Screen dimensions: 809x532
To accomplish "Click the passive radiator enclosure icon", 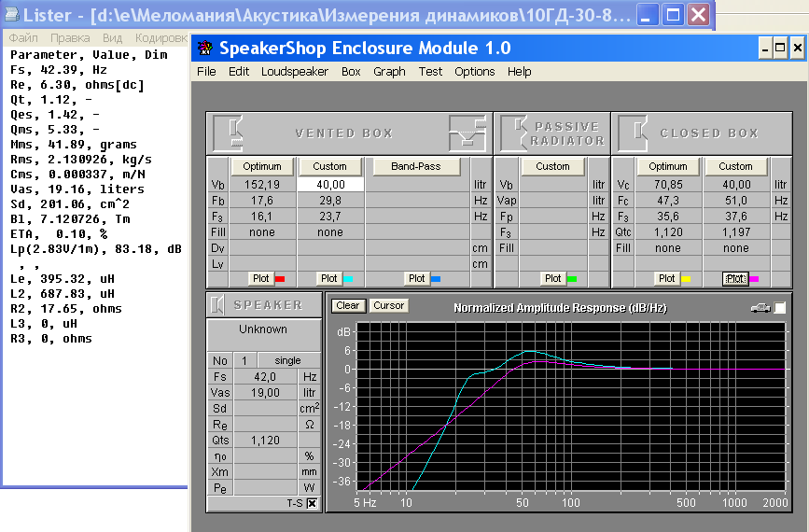I will pos(512,133).
